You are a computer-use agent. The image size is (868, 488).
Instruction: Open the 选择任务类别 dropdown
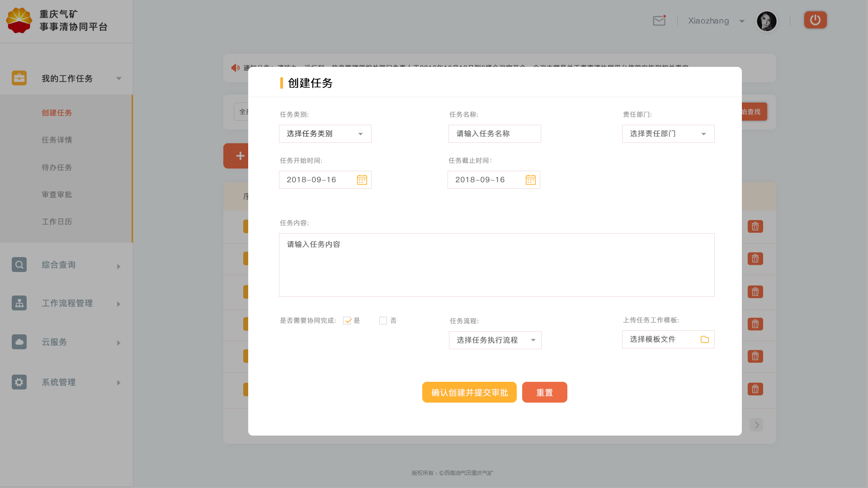tap(325, 133)
